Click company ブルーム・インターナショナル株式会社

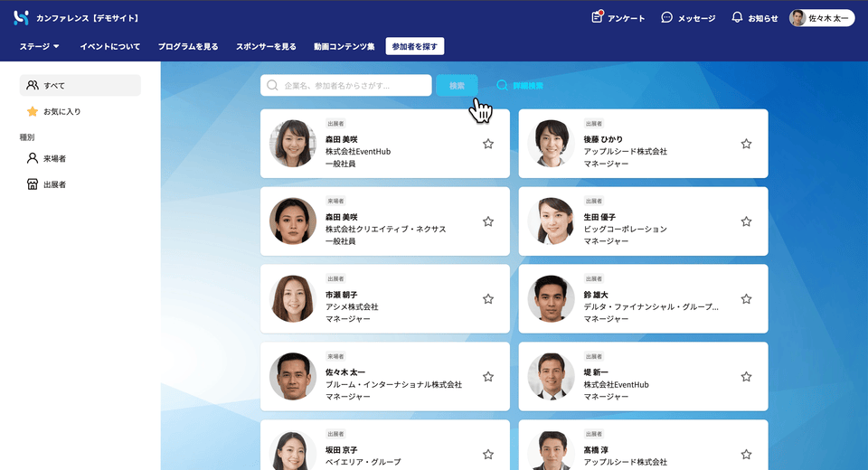pyautogui.click(x=393, y=384)
